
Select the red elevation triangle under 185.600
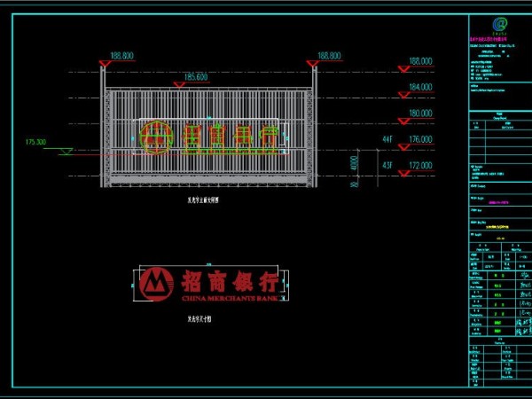(179, 84)
